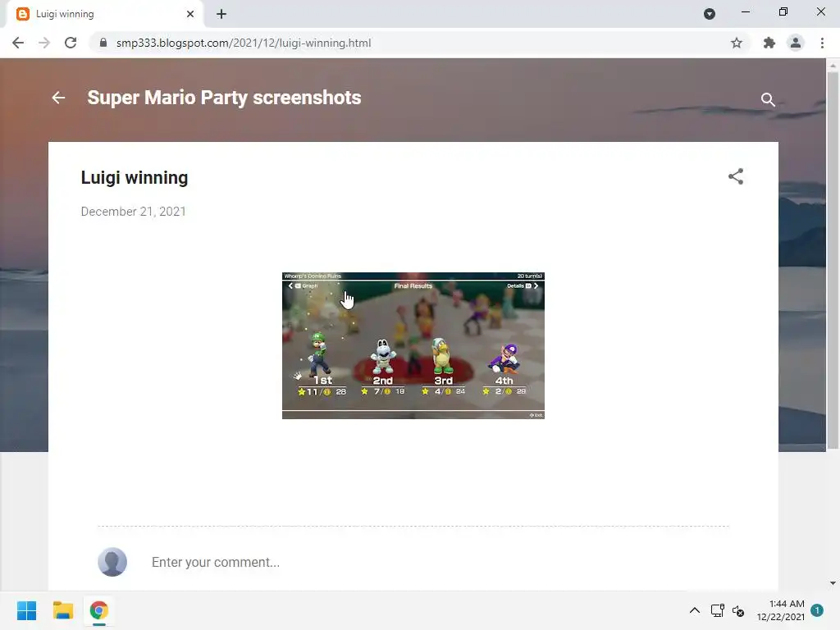Click the Luigi winning post title
Screen dimensions: 840x630
tap(135, 178)
